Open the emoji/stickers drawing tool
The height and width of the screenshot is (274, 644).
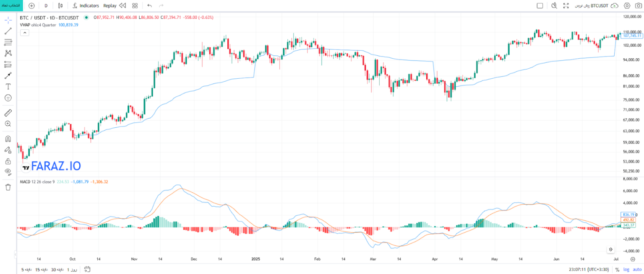pos(8,98)
